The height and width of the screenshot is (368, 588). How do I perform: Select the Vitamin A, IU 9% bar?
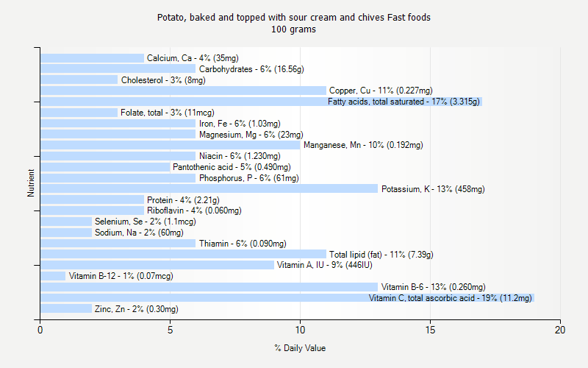pos(157,265)
